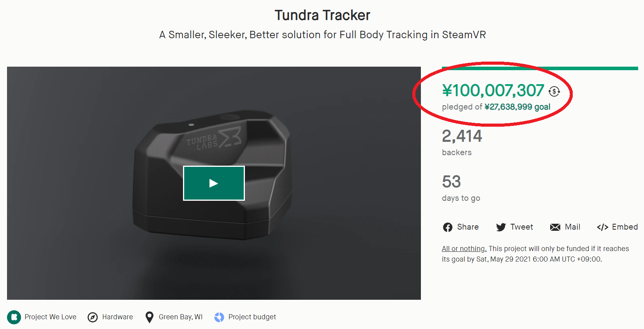Click the Tweet share link
Viewport: 644px width, 329px height.
522,227
